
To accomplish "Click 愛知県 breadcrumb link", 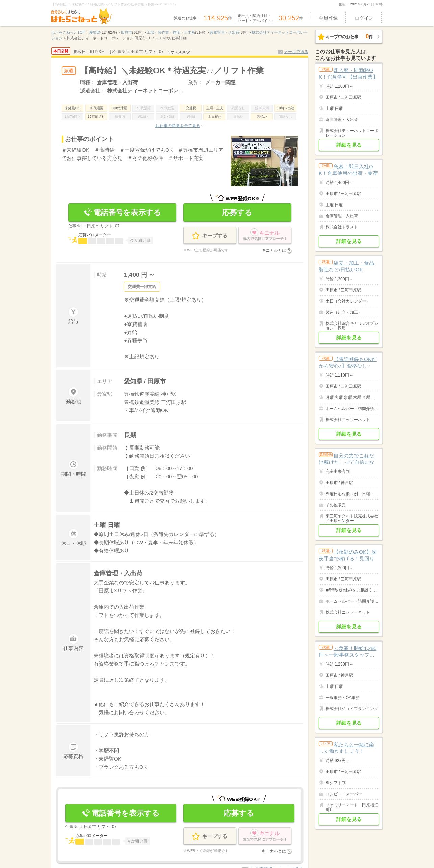I will pos(95,33).
